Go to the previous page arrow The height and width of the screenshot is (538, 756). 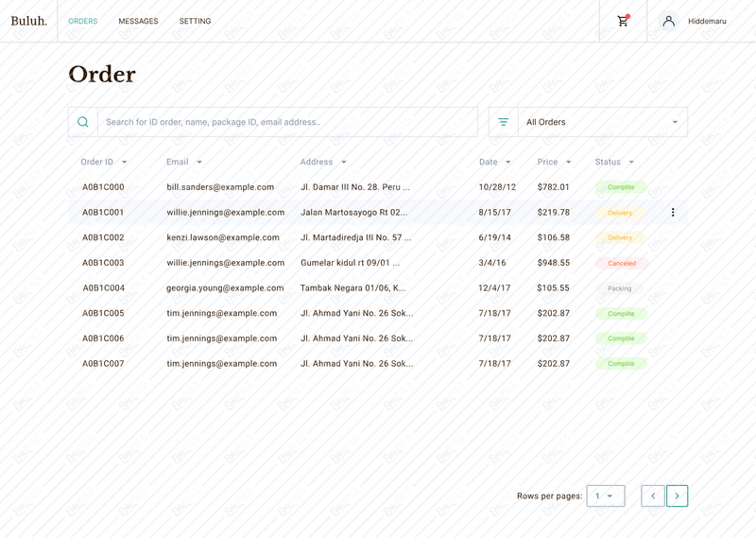(x=653, y=496)
